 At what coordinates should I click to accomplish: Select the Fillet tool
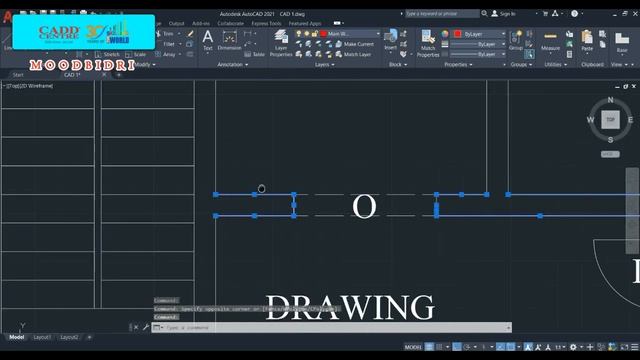(x=167, y=44)
